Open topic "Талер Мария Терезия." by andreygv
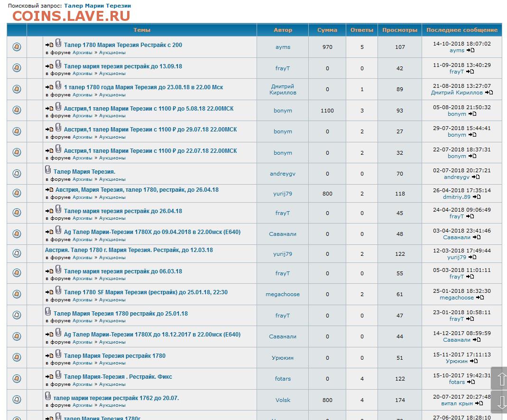The image size is (507, 420). point(84,171)
